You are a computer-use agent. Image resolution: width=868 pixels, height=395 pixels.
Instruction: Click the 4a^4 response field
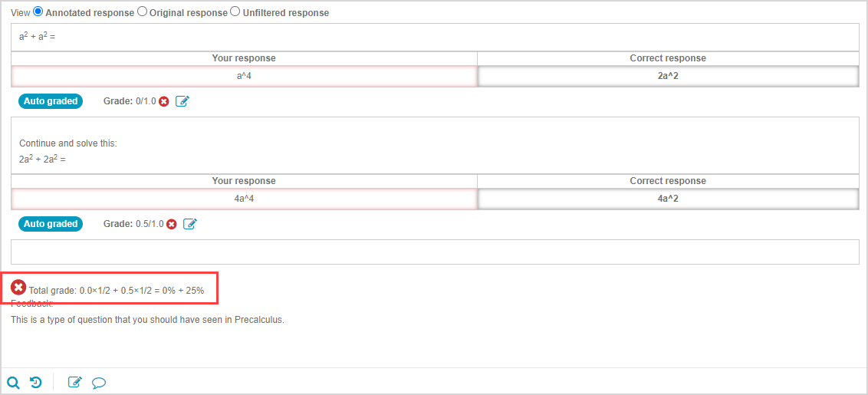click(x=244, y=199)
